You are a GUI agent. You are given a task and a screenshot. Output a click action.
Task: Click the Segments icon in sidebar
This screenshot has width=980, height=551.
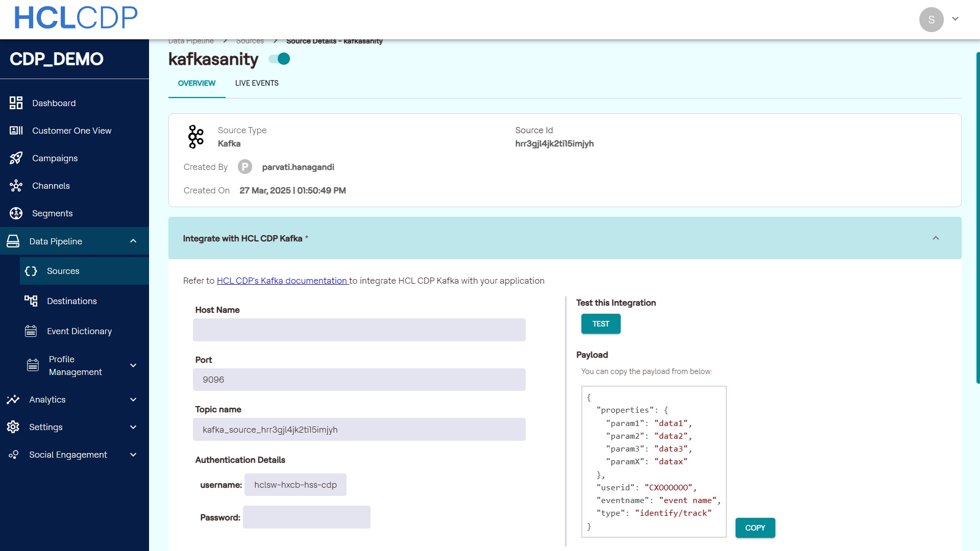tap(16, 213)
